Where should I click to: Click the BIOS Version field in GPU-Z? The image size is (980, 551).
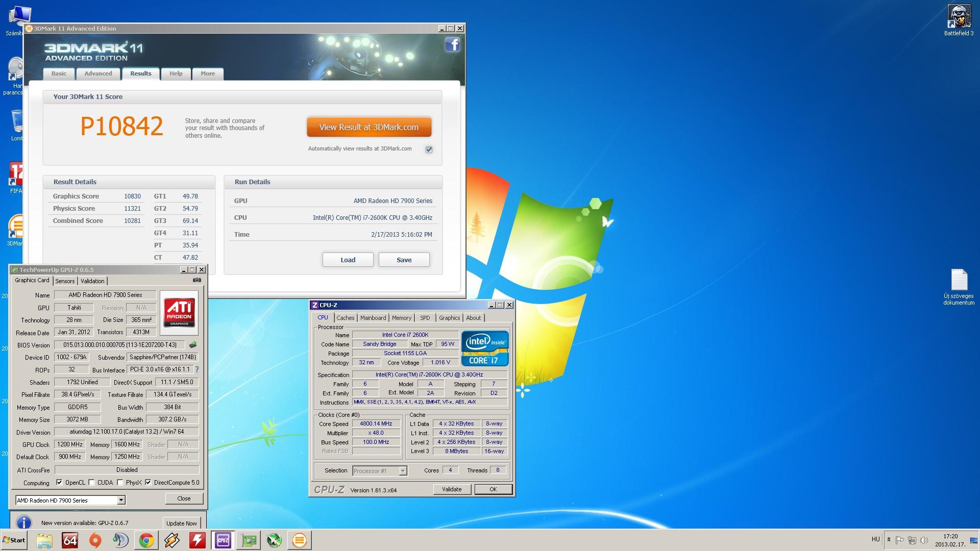[x=120, y=345]
